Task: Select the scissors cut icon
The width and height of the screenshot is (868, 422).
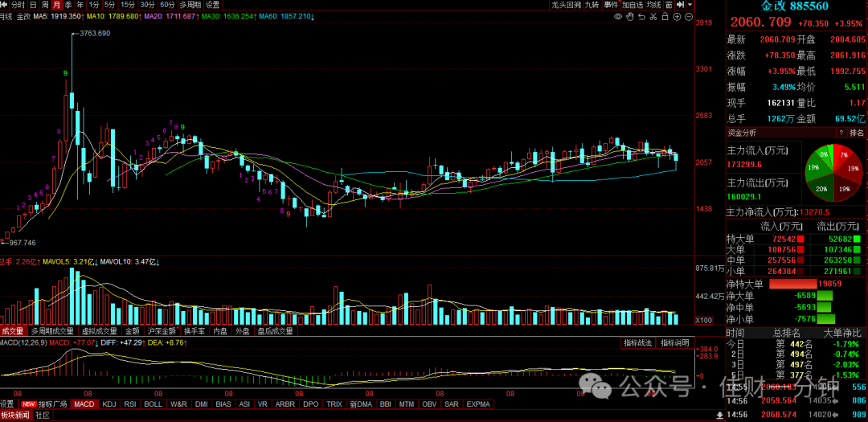Action: point(653,17)
